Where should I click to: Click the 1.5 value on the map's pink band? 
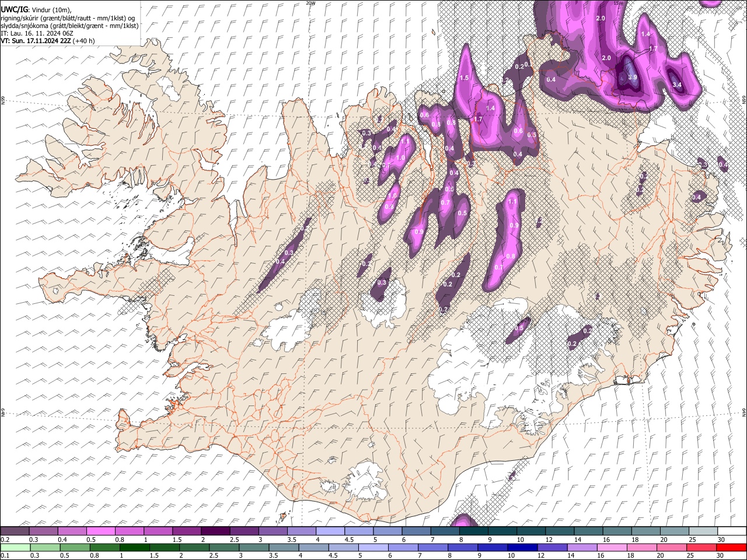(x=465, y=78)
